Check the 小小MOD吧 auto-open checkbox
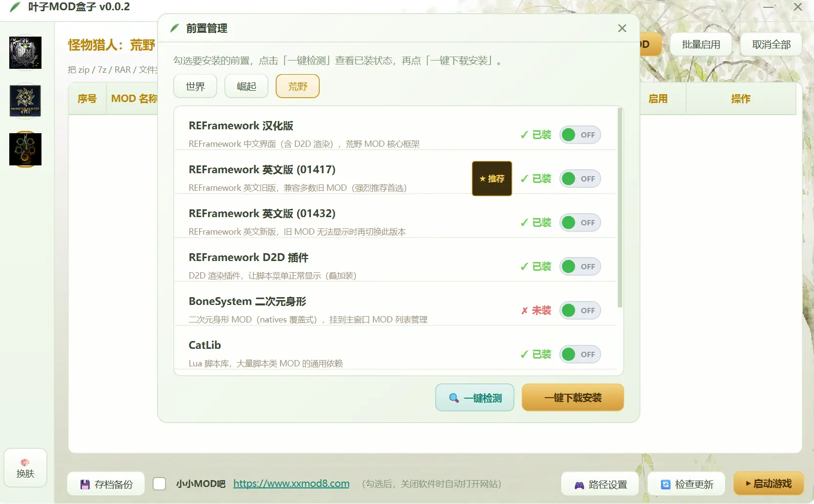The width and height of the screenshot is (814, 504). tap(160, 484)
